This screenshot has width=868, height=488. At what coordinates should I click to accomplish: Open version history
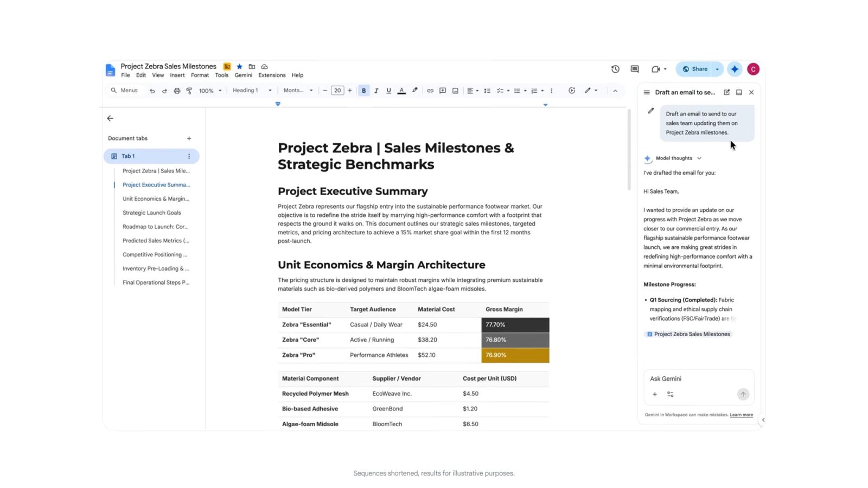tap(615, 69)
